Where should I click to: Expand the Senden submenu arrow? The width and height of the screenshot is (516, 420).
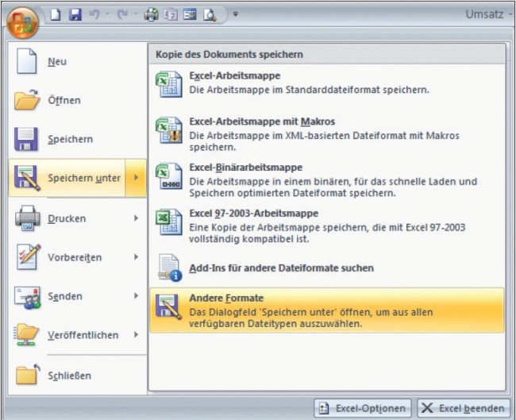[136, 296]
